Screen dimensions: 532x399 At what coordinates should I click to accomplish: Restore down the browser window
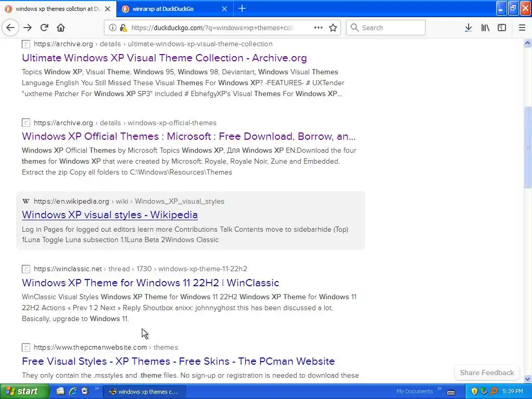[x=513, y=8]
